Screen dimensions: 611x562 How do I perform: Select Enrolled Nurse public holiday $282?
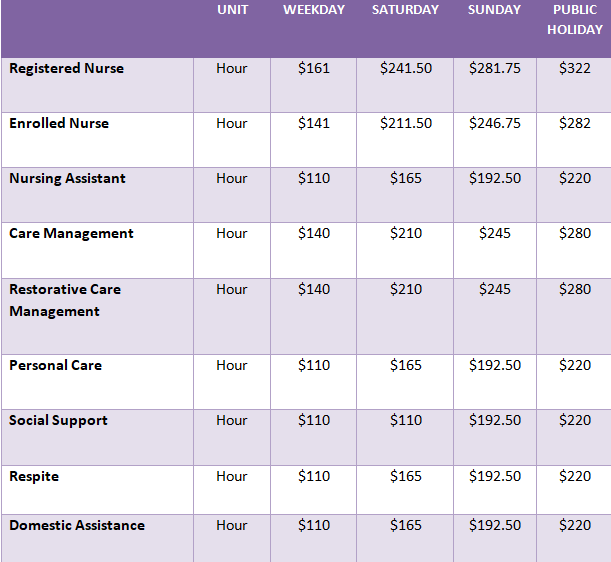(575, 123)
